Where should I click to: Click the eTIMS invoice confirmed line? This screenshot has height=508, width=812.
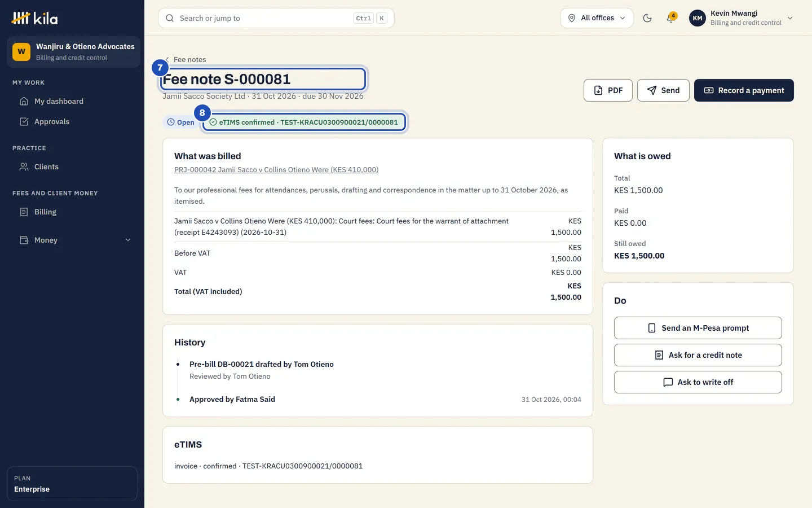(268, 466)
